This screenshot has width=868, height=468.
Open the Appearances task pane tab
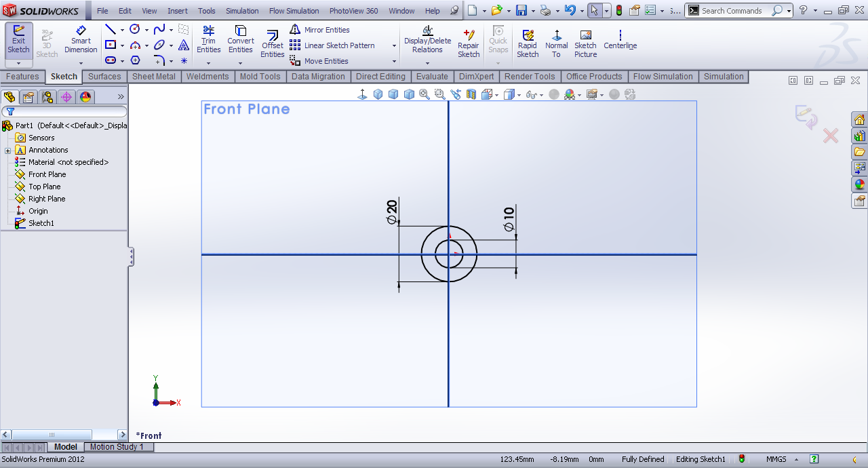coord(860,184)
